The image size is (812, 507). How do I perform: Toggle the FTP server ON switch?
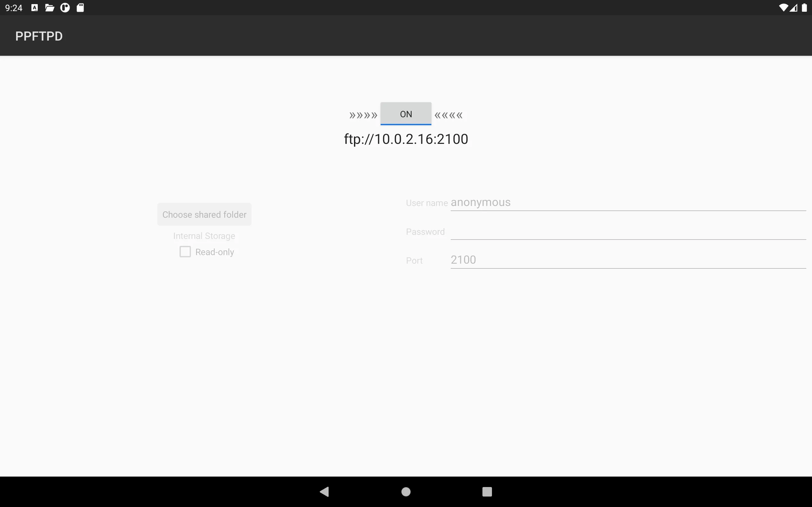point(406,114)
